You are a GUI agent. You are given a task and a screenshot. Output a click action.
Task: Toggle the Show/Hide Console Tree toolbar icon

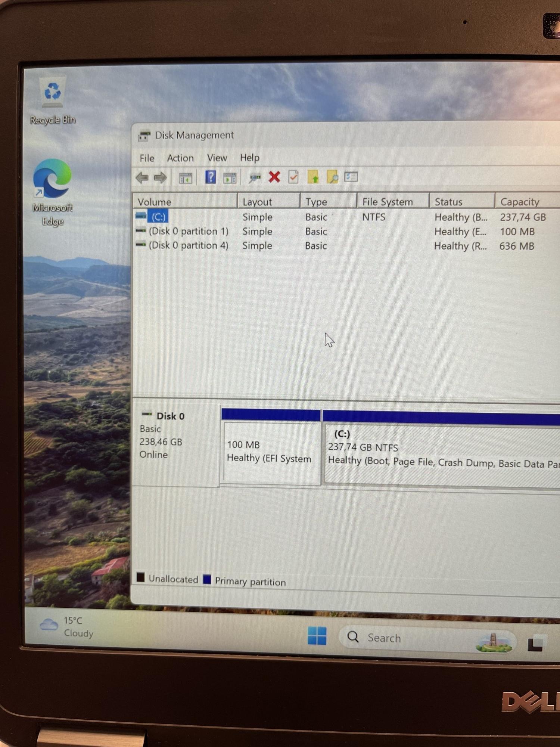click(x=186, y=178)
